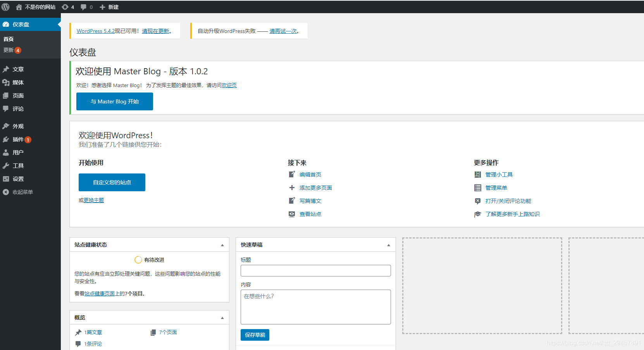644x350 pixels.
Task: Open the 首页 submenu item
Action: [x=9, y=39]
